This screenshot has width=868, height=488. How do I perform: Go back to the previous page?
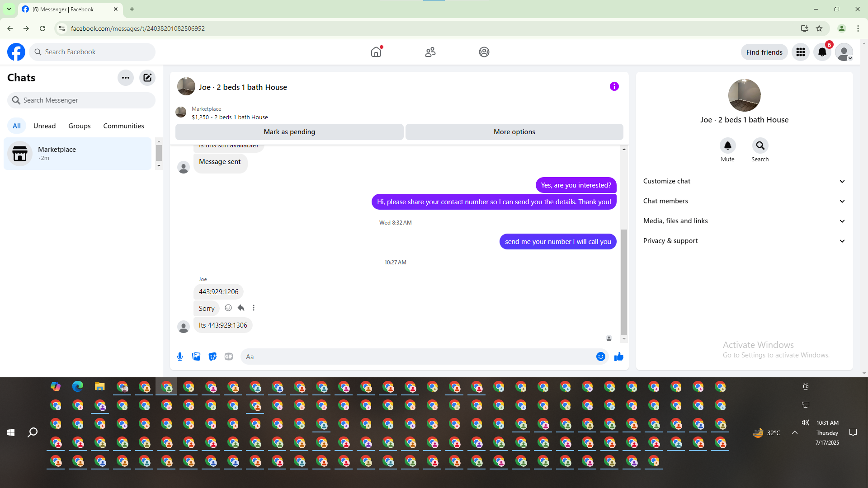[x=10, y=28]
